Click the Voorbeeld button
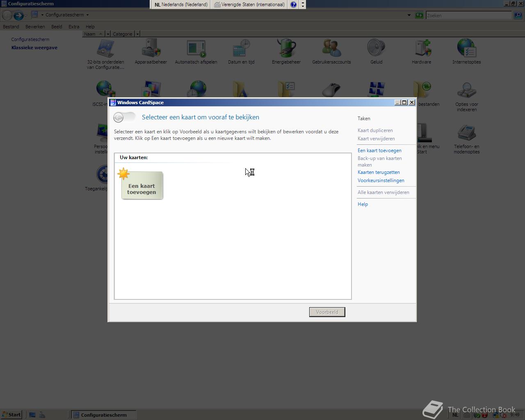 [x=327, y=312]
